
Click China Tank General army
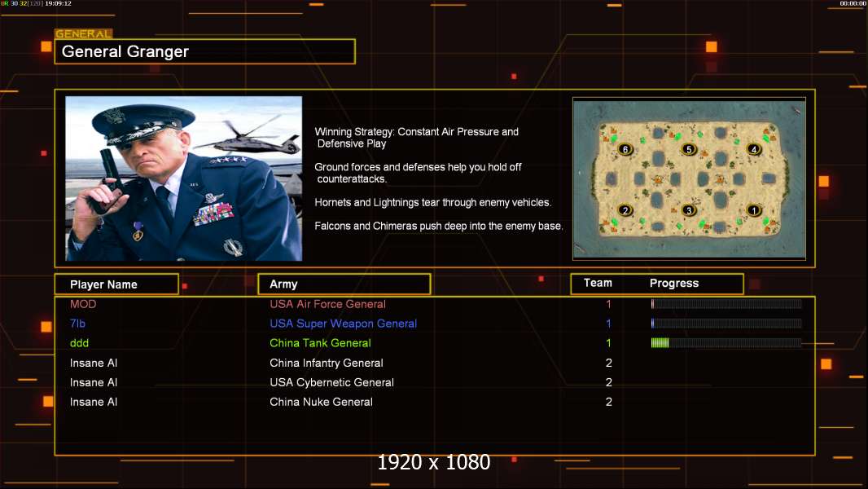[321, 343]
